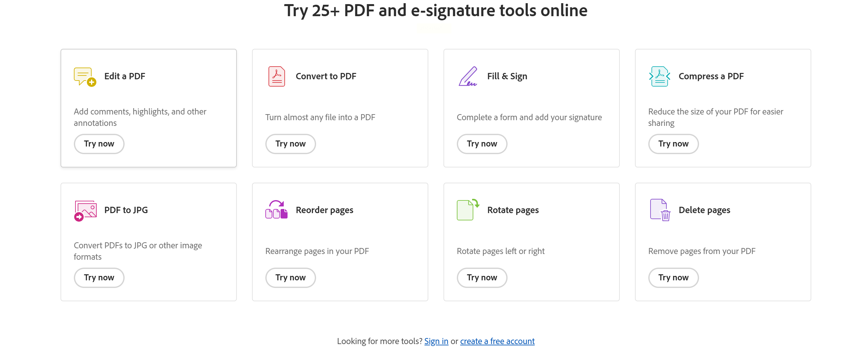Try now under Convert to PDF
This screenshot has height=352, width=868.
[290, 144]
